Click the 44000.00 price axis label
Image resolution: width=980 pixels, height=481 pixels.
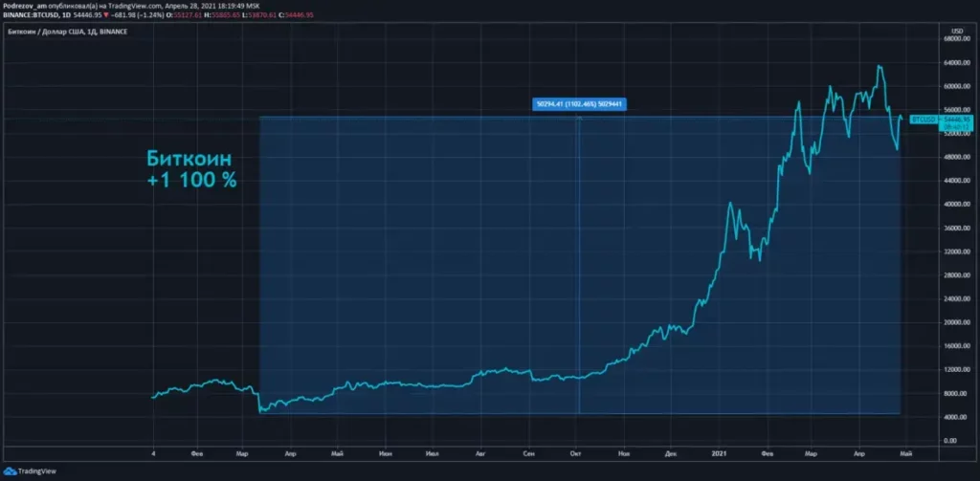click(959, 181)
